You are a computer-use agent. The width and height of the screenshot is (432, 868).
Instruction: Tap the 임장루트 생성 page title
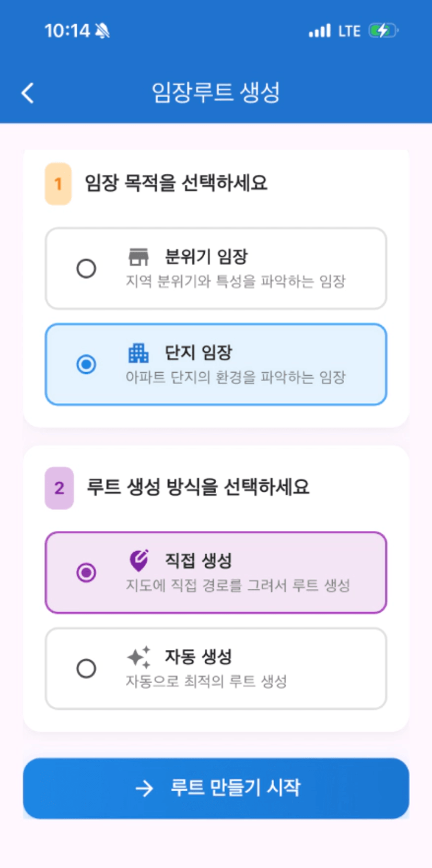click(216, 93)
